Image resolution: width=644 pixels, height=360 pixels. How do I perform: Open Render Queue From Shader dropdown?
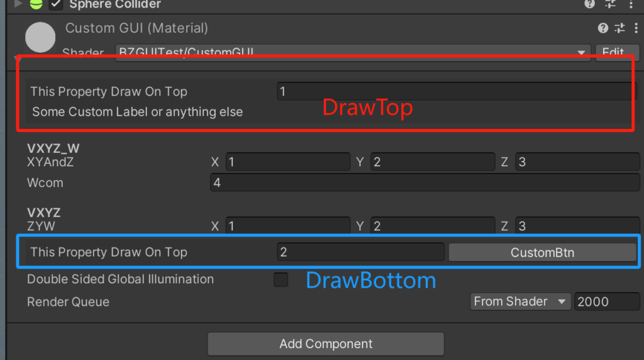click(520, 301)
